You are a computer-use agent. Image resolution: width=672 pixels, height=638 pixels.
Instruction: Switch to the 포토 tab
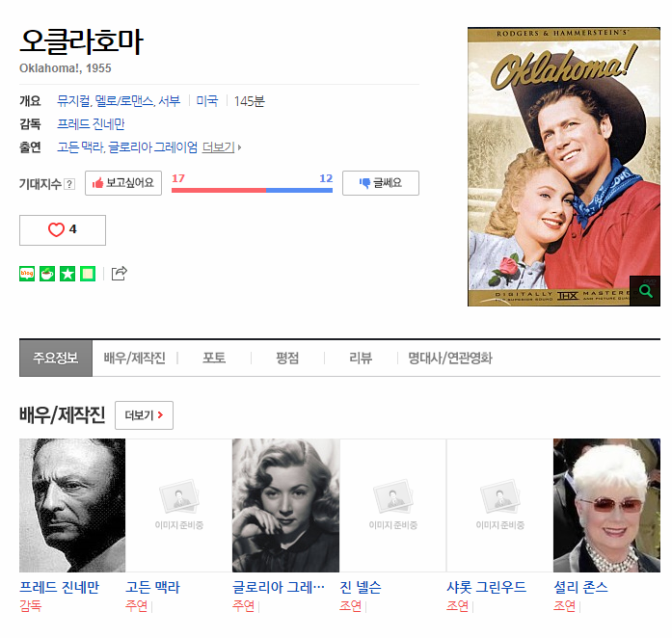(x=214, y=358)
